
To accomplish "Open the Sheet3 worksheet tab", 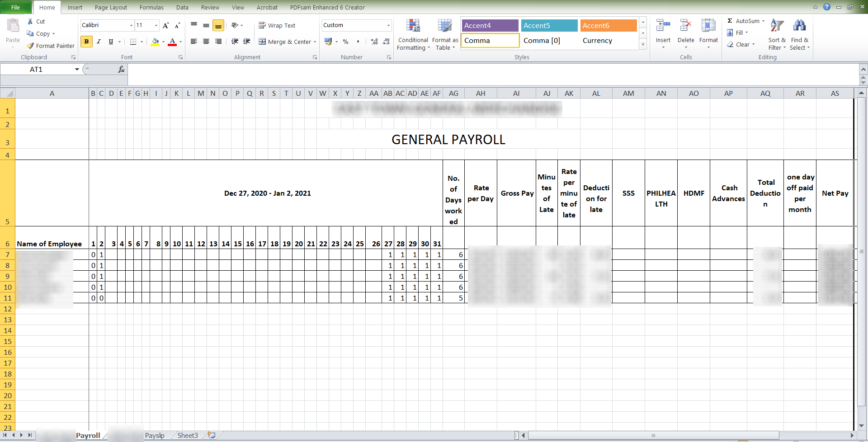I will [x=188, y=436].
